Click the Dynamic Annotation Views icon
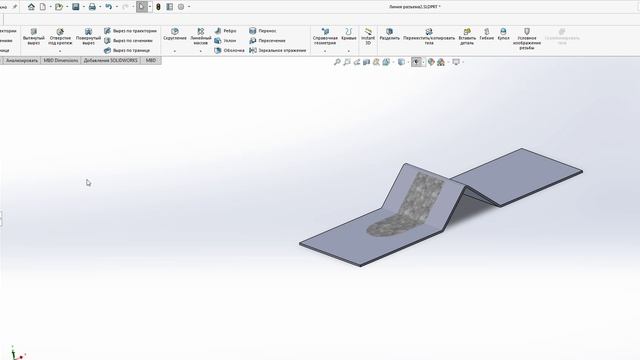 click(376, 62)
